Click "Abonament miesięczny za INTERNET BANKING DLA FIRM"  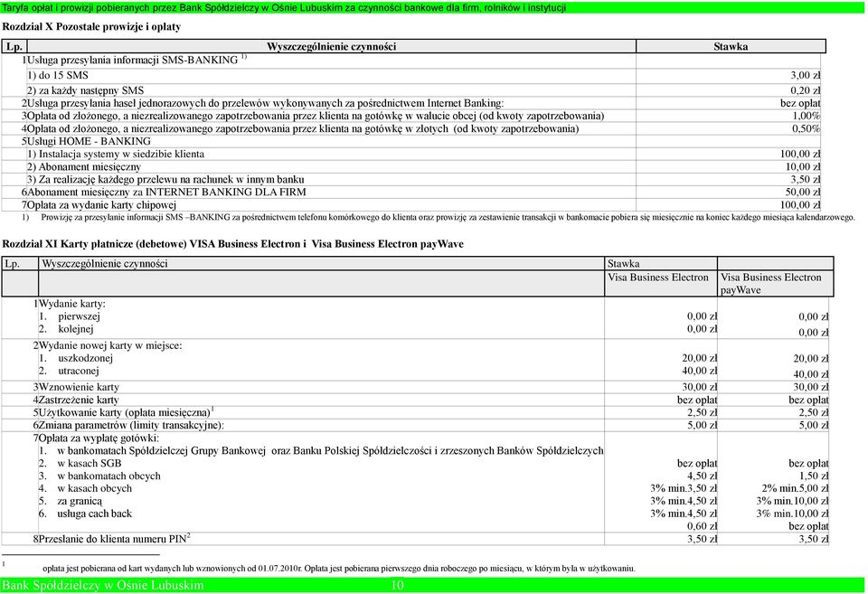pyautogui.click(x=166, y=192)
